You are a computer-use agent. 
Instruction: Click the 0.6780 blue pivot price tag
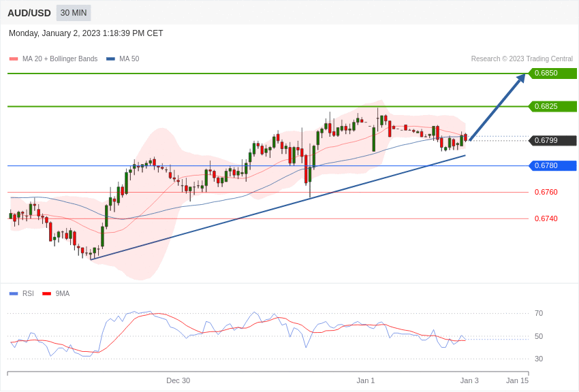(552, 166)
